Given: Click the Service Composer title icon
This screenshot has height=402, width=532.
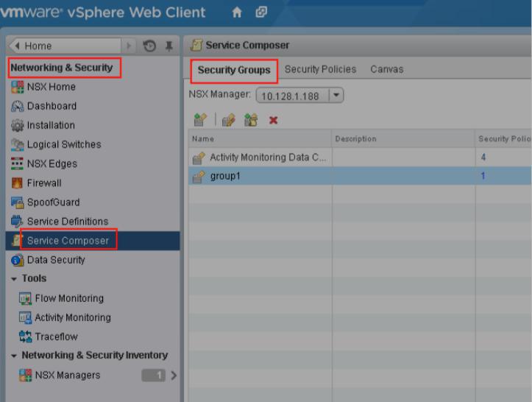Looking at the screenshot, I should 196,45.
